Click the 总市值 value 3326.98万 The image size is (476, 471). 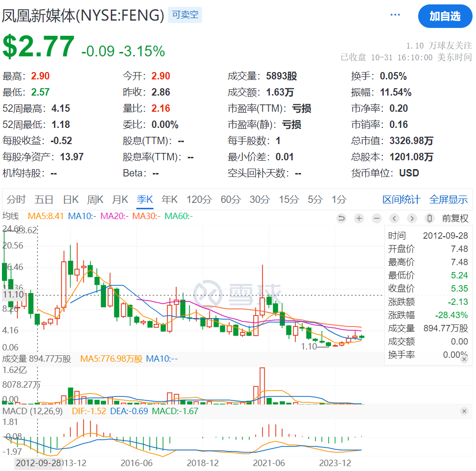[x=411, y=141]
